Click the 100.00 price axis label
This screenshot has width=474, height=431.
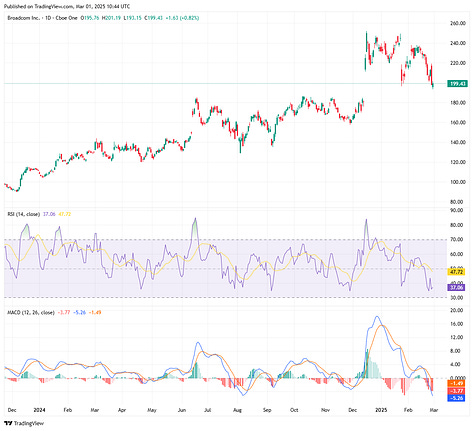457,182
